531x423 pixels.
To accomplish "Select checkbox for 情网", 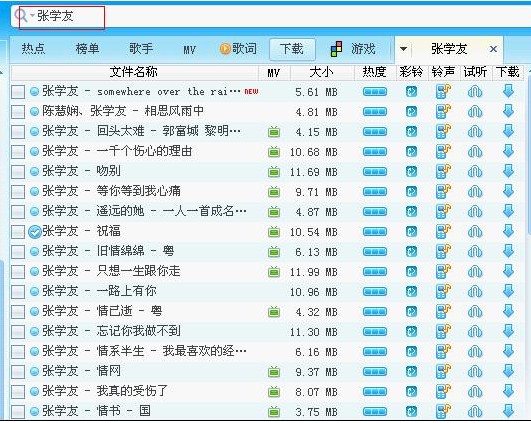I will click(18, 372).
